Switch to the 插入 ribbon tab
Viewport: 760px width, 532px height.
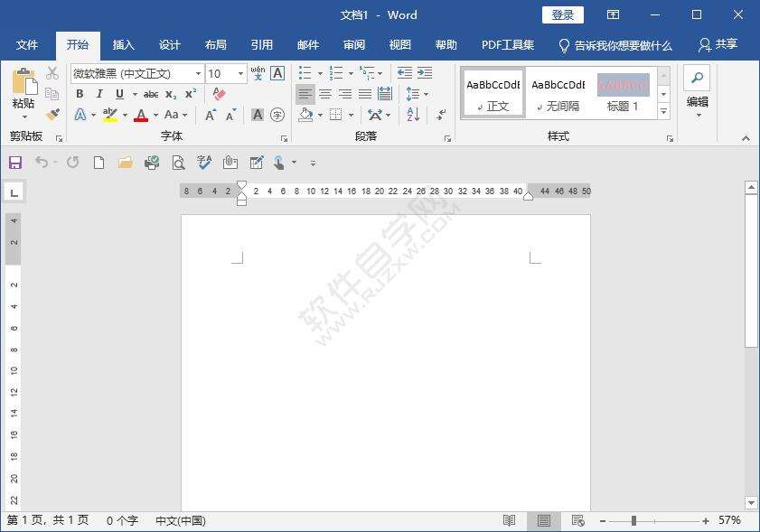123,45
